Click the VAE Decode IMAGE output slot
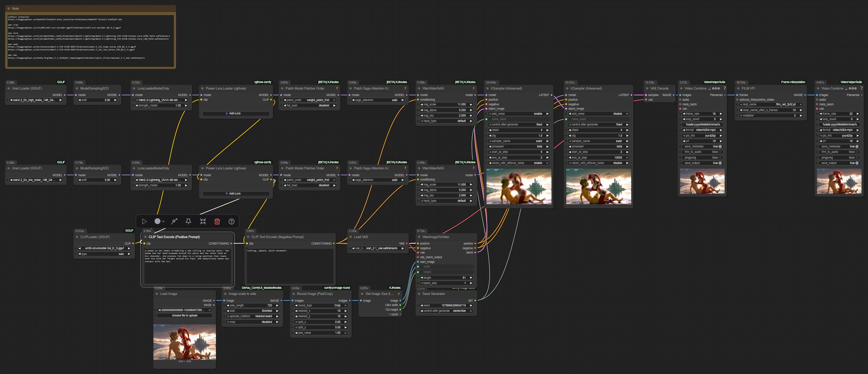Screen dimensions: 868x374 click(x=674, y=95)
